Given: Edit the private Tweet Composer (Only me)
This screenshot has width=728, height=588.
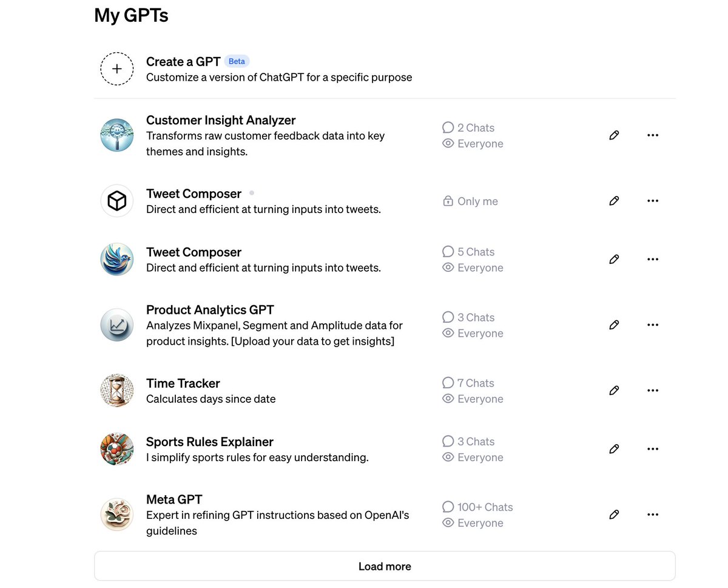Looking at the screenshot, I should pos(614,201).
